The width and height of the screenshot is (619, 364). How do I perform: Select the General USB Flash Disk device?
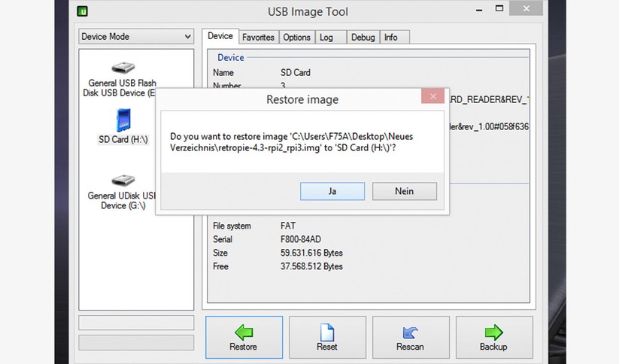pos(120,80)
